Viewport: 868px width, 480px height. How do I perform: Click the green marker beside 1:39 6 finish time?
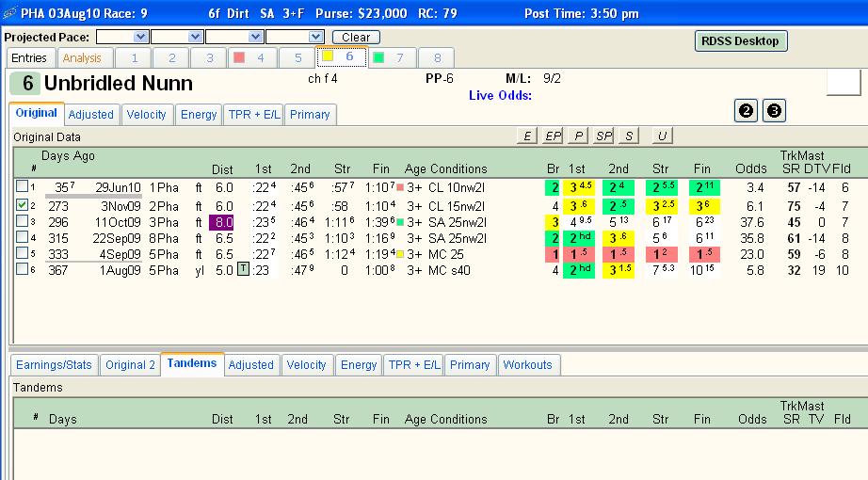400,222
